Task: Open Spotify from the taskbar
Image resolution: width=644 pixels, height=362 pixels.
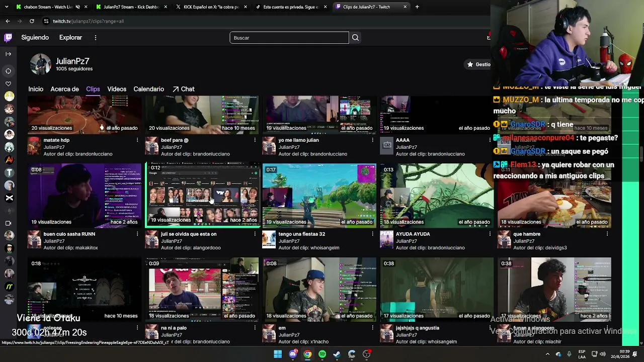Action: coord(322,354)
